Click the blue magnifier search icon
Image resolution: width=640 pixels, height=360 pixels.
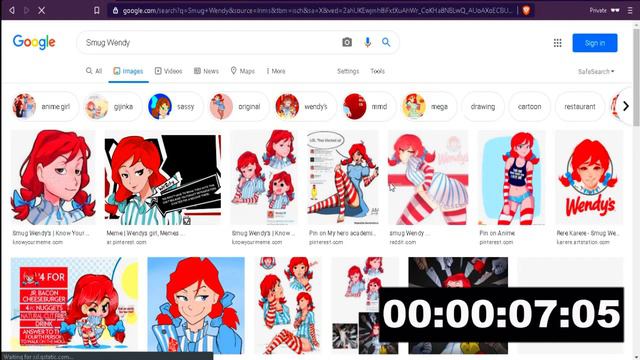386,42
